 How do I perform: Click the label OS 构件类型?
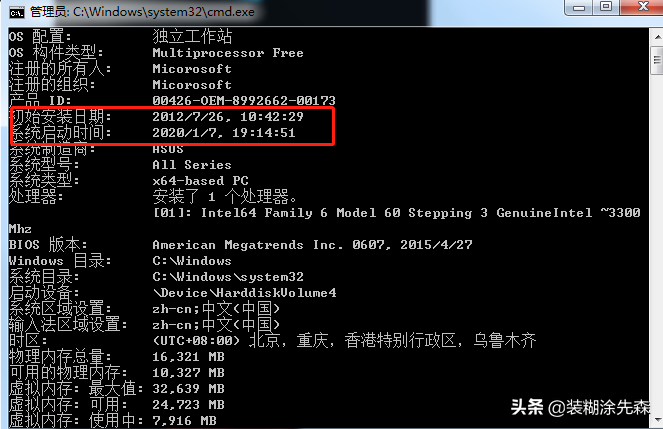tap(56, 53)
